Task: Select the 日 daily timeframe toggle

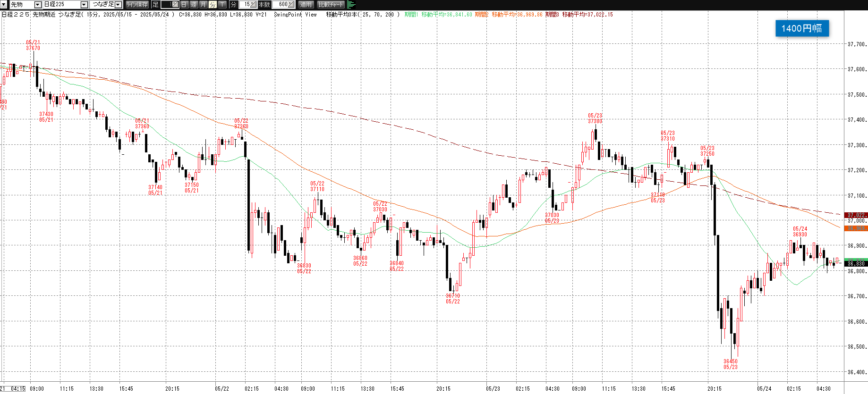Action: click(184, 5)
